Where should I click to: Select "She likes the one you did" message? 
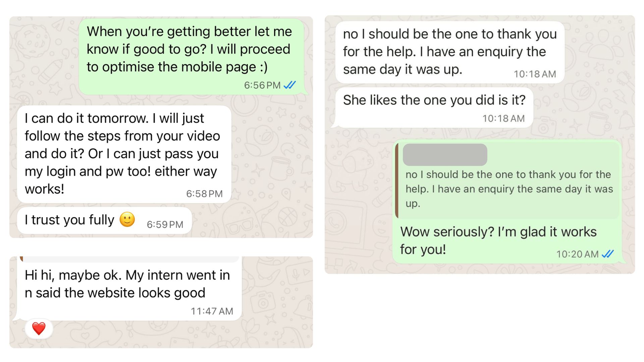pyautogui.click(x=434, y=100)
